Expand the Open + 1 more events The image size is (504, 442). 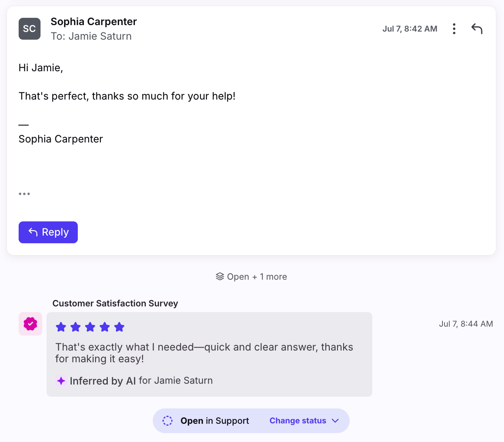[x=252, y=277]
